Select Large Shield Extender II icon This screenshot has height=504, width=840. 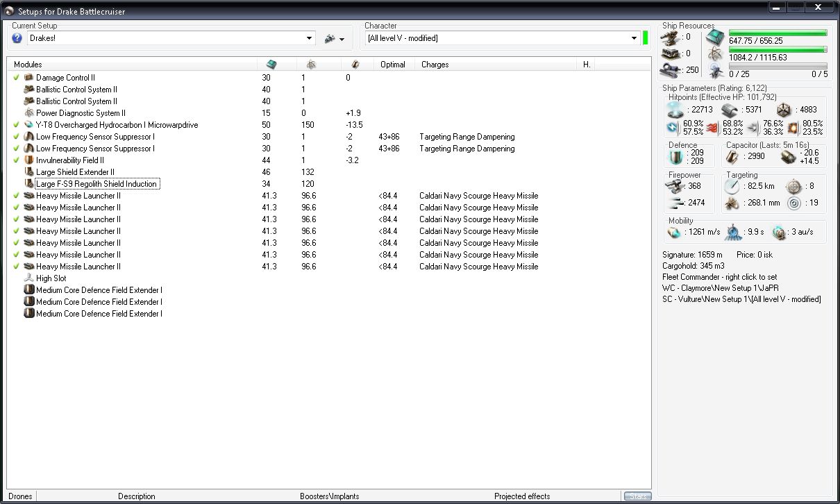29,172
